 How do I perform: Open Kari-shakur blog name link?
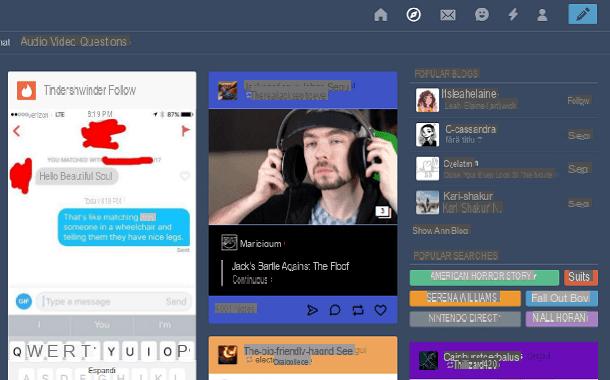(468, 196)
